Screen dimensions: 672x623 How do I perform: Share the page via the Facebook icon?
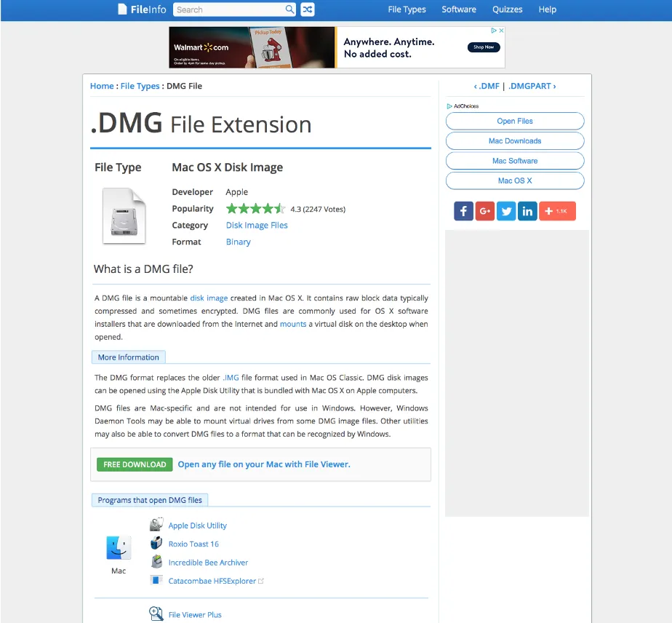point(463,210)
